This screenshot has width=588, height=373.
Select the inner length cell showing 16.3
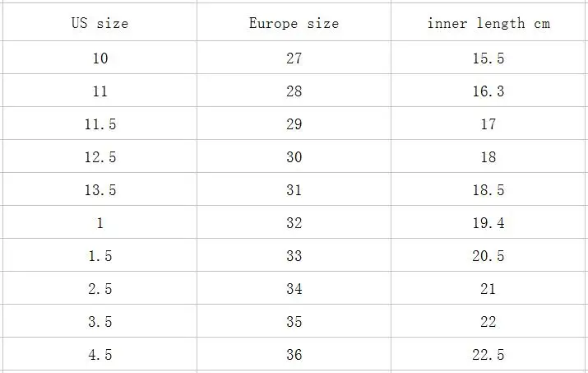point(488,91)
